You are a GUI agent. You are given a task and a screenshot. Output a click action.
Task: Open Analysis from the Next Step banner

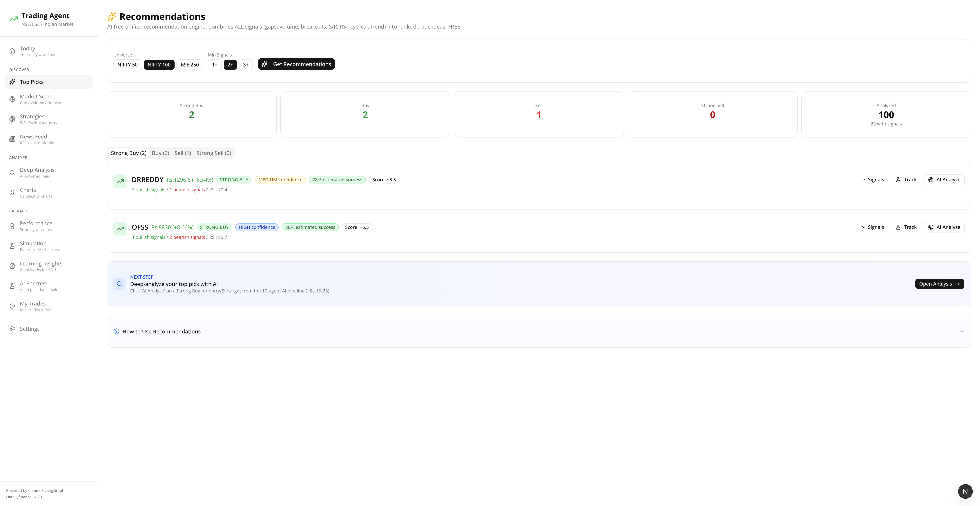(939, 284)
